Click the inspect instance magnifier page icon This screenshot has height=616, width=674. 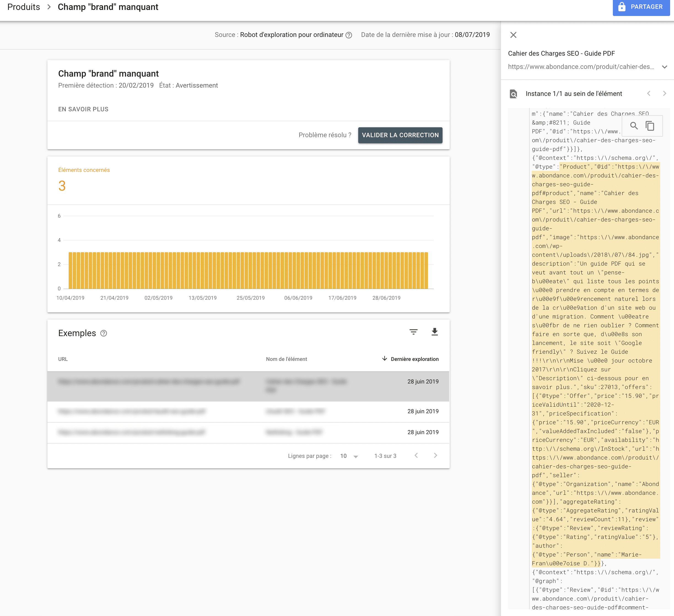click(513, 94)
